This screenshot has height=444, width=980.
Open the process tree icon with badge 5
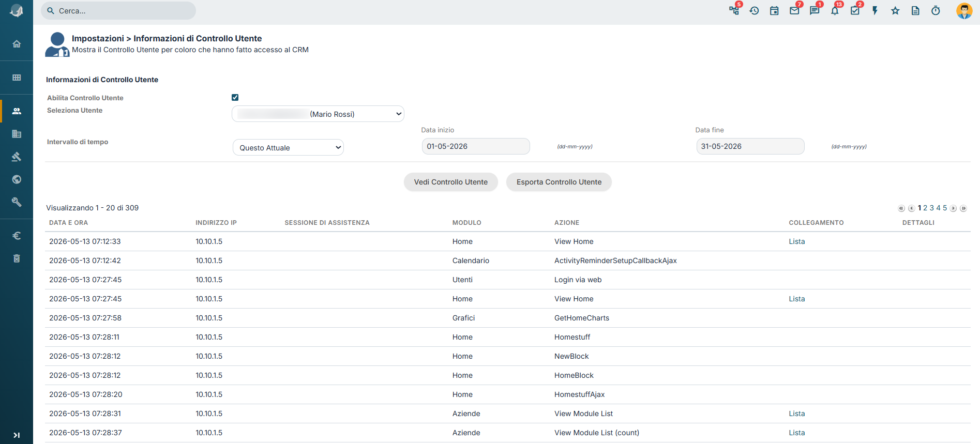click(734, 10)
